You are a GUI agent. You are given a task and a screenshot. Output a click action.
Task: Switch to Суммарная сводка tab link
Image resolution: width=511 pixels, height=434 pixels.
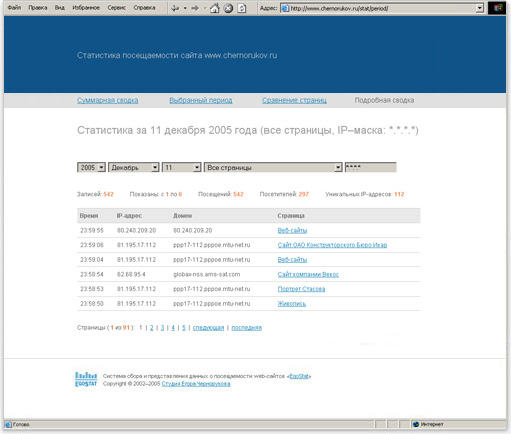click(x=108, y=100)
